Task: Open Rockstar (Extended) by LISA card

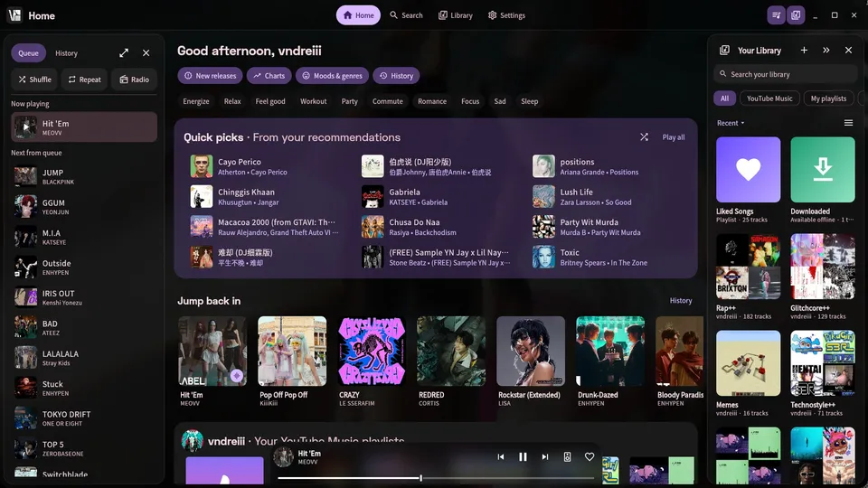Action: click(x=531, y=361)
